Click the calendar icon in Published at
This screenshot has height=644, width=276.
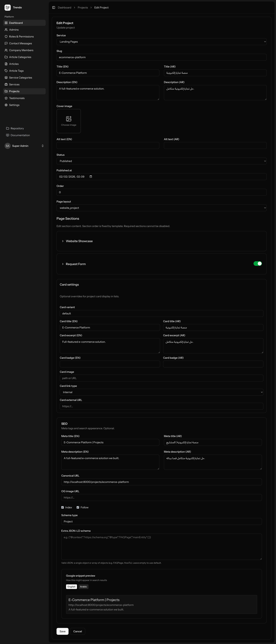91,177
